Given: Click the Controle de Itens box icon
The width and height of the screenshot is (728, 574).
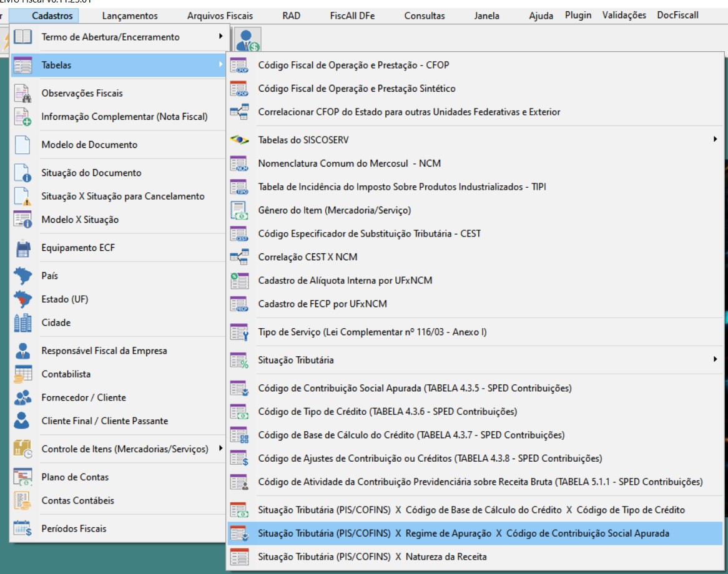Looking at the screenshot, I should 22,449.
